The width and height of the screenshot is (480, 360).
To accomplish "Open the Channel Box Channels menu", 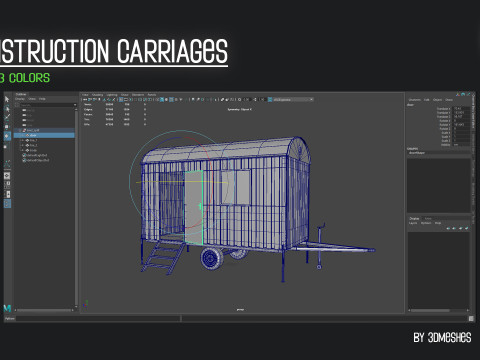I will click(x=415, y=100).
